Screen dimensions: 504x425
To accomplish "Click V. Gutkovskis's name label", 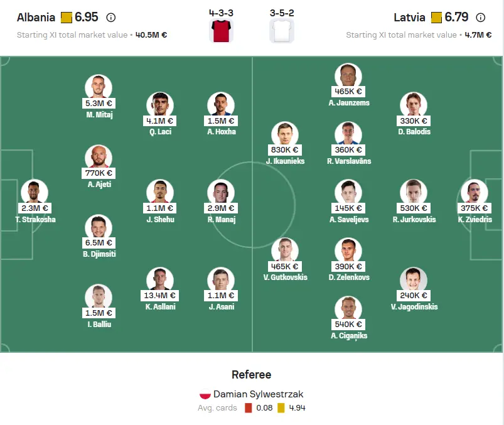I will (285, 277).
